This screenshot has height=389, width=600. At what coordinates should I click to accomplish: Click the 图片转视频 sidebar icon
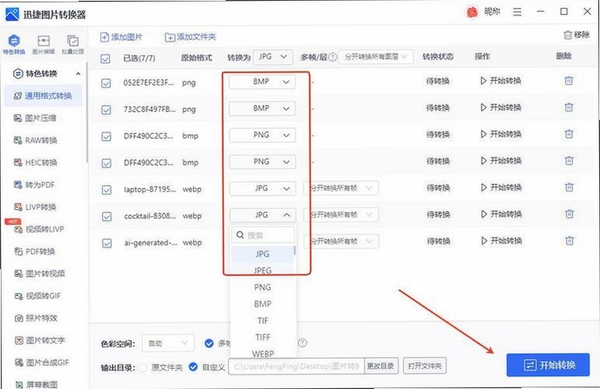pos(18,273)
